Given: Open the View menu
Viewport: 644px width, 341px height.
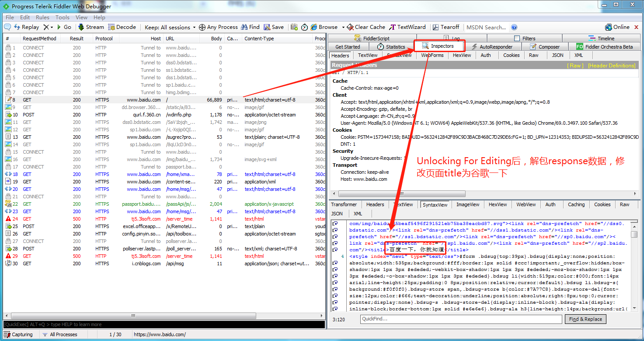Looking at the screenshot, I should click(x=81, y=18).
